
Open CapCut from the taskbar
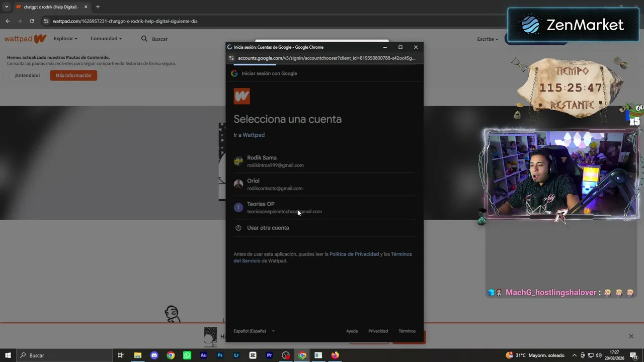[253, 355]
